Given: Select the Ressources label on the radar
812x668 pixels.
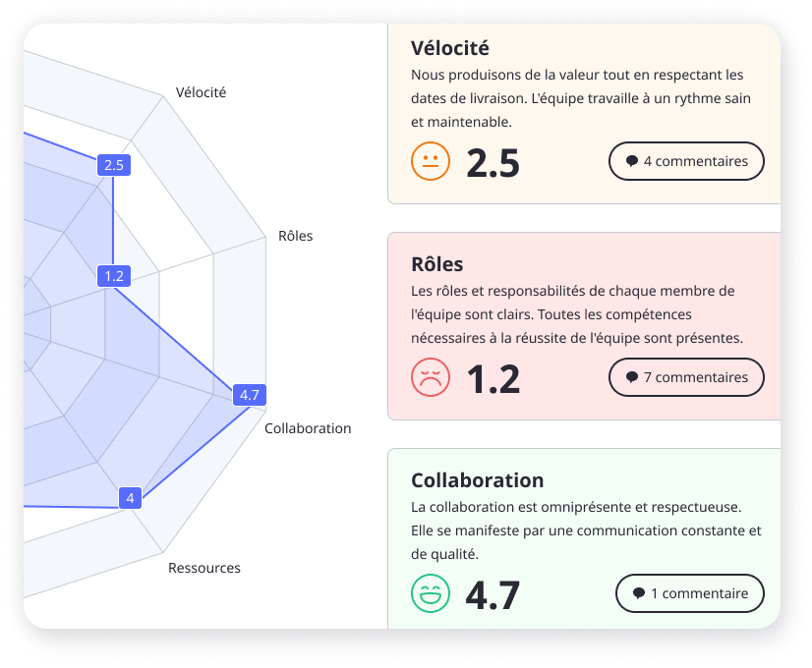Looking at the screenshot, I should pyautogui.click(x=204, y=568).
